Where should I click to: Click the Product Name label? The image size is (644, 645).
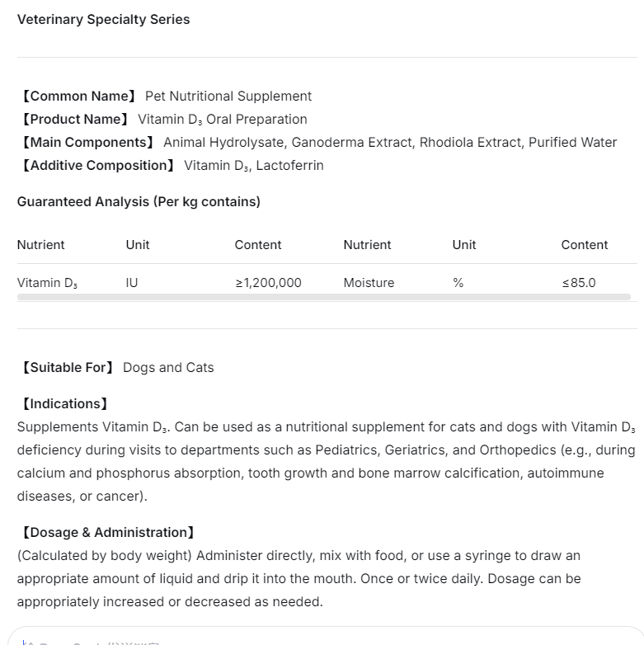click(74, 120)
